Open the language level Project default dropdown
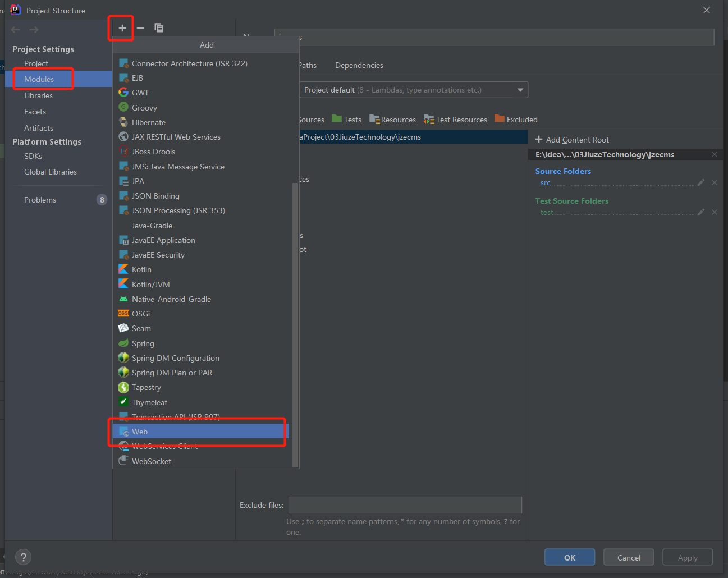 tap(414, 90)
